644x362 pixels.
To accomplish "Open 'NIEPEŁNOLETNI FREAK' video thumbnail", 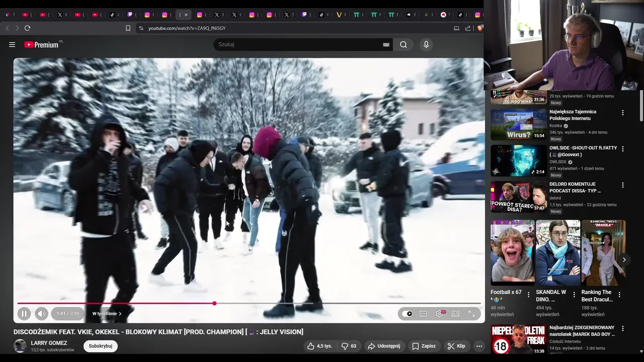I will click(x=519, y=339).
